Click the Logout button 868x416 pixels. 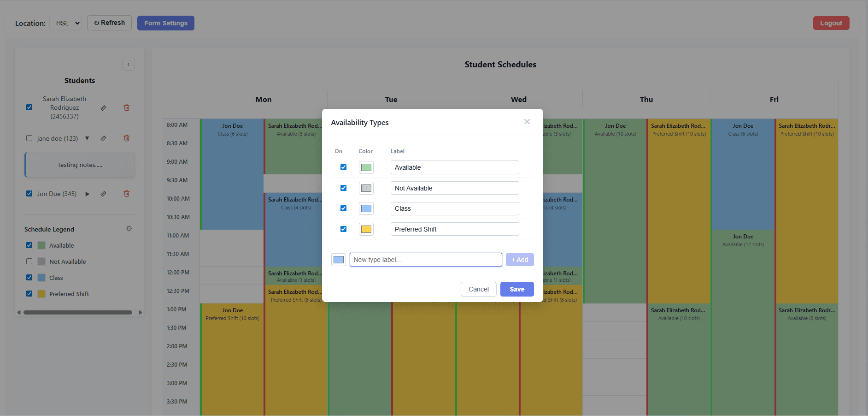(x=831, y=23)
